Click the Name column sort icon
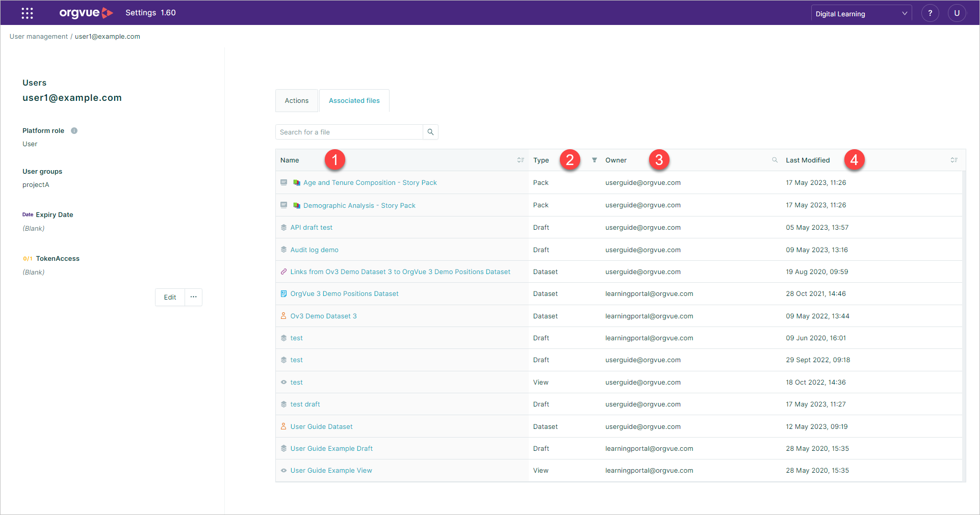The height and width of the screenshot is (515, 980). coord(521,160)
